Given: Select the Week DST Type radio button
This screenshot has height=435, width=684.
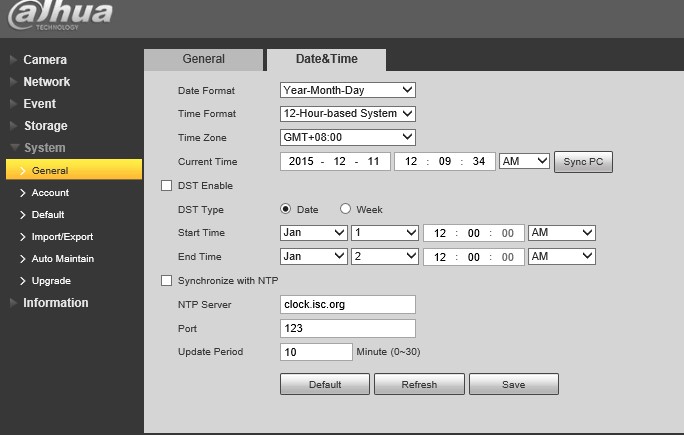Looking at the screenshot, I should [345, 209].
